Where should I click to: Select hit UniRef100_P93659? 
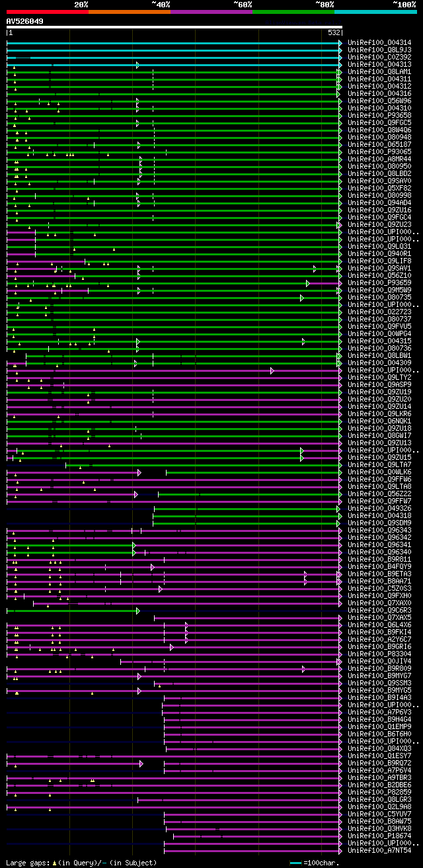(379, 283)
